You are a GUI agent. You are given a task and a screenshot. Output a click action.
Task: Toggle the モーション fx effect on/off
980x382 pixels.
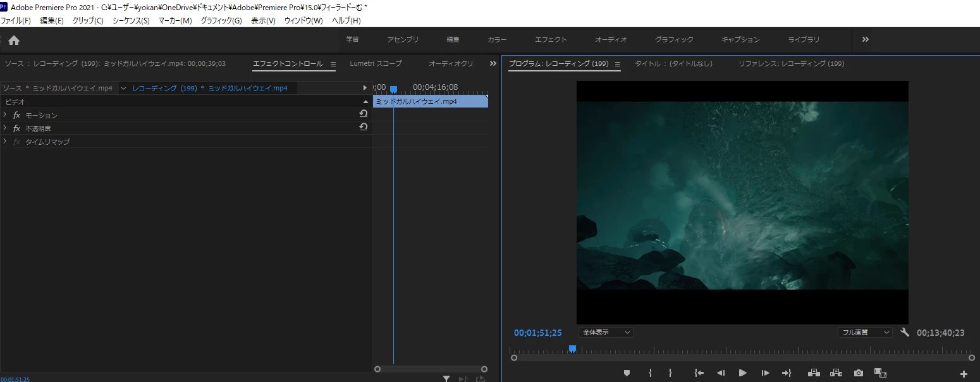tap(16, 115)
